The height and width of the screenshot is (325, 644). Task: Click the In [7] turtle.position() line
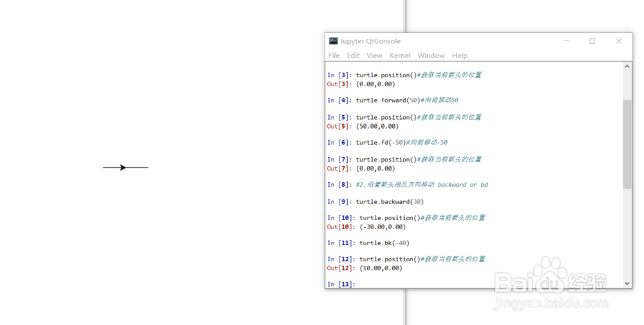point(404,159)
